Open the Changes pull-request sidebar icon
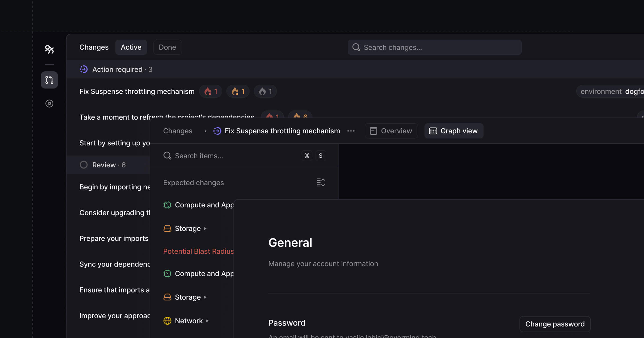Viewport: 644px width, 338px height. click(x=49, y=80)
